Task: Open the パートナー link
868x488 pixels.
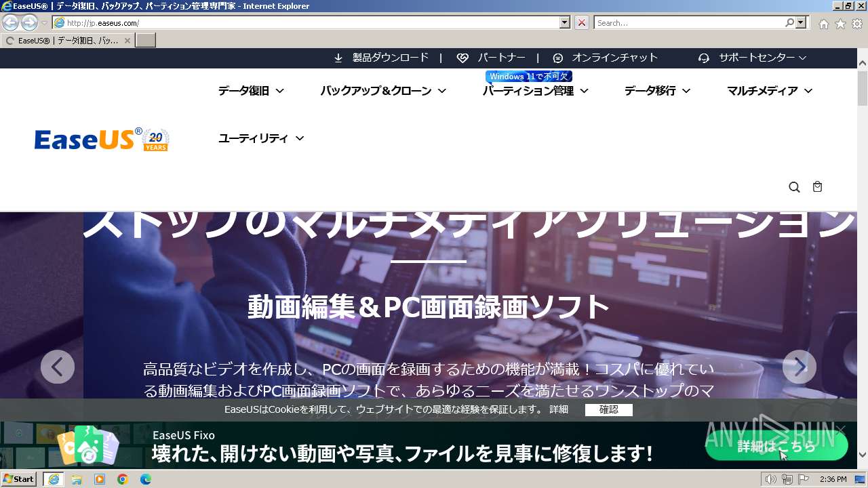Action: click(x=501, y=58)
